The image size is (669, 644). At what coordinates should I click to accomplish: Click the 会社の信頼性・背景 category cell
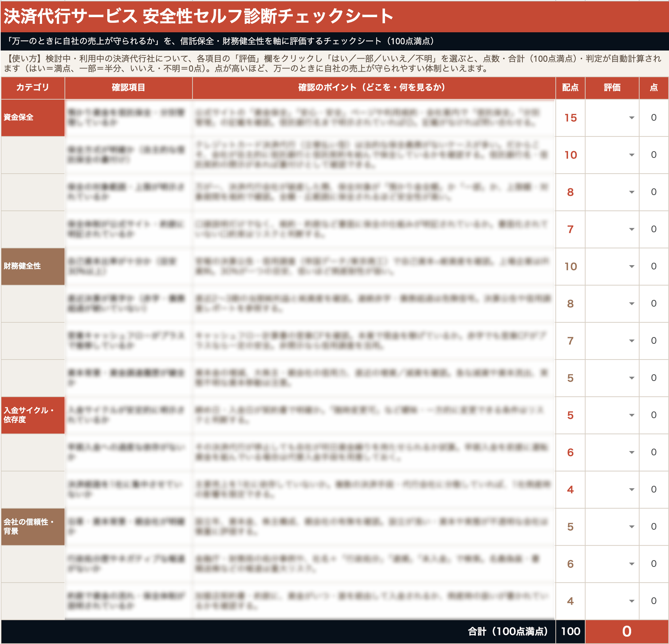tap(33, 527)
